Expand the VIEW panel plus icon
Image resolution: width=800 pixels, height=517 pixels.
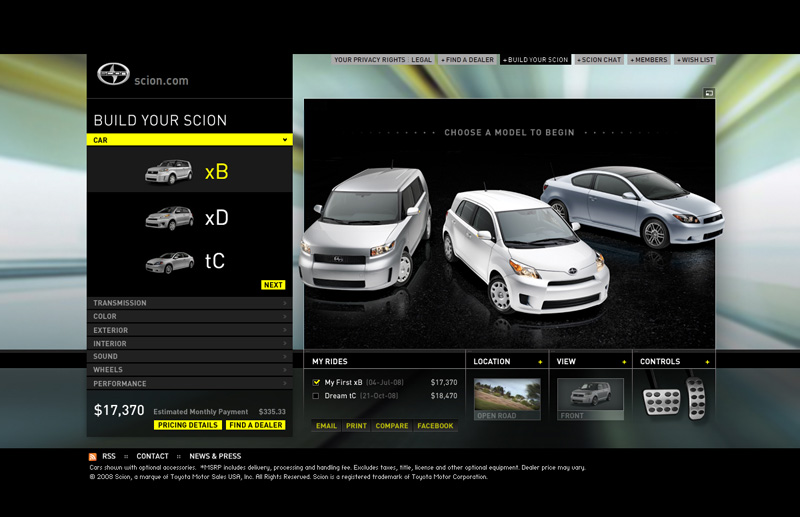tap(624, 362)
